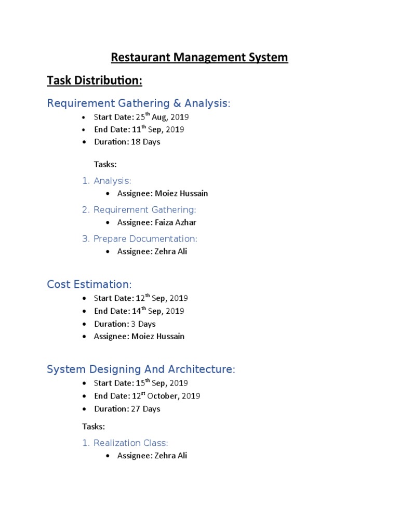Click the 'Duration: 3 Days' line
Viewport: 399px width, 532px height.
tap(125, 324)
